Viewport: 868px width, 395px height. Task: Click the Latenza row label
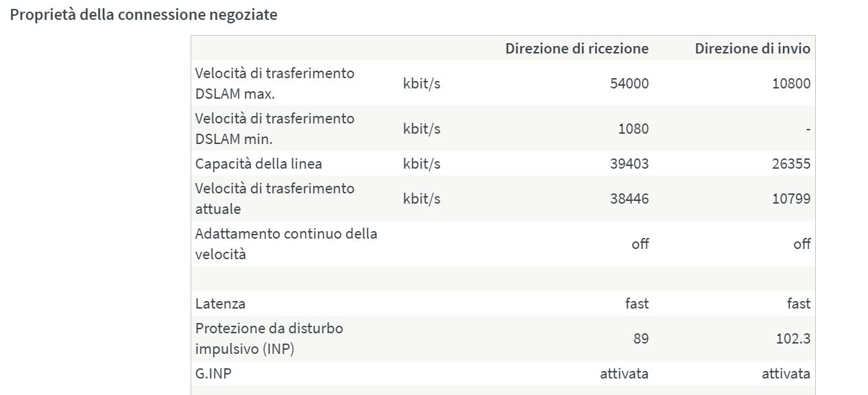click(220, 303)
